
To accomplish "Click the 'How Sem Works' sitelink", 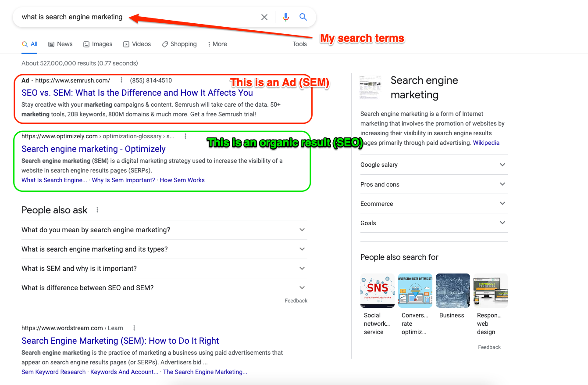I will tap(182, 180).
